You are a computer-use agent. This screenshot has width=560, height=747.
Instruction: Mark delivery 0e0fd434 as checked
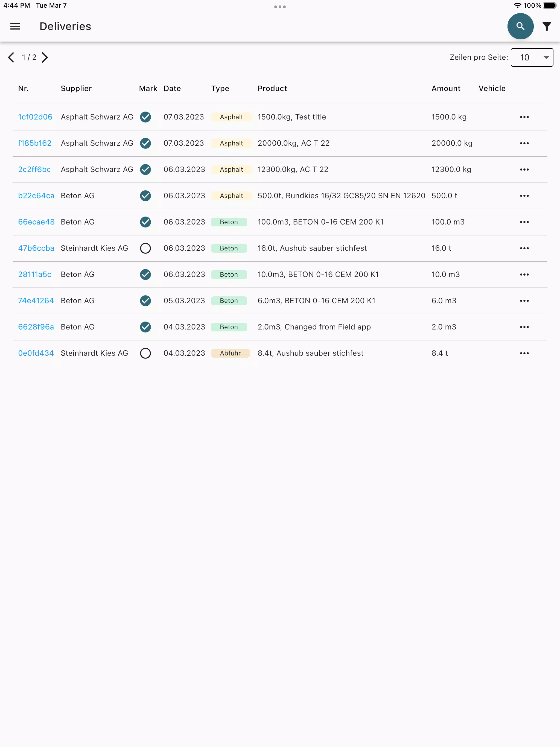point(145,353)
